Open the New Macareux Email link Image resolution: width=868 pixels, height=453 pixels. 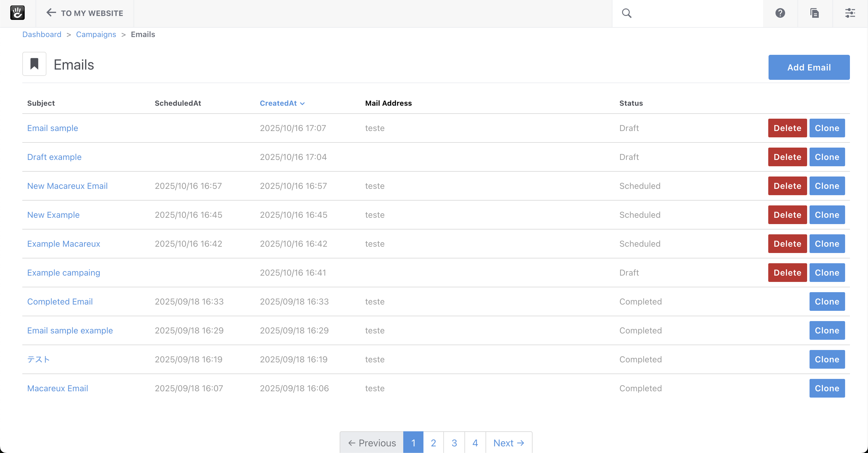[x=68, y=186]
